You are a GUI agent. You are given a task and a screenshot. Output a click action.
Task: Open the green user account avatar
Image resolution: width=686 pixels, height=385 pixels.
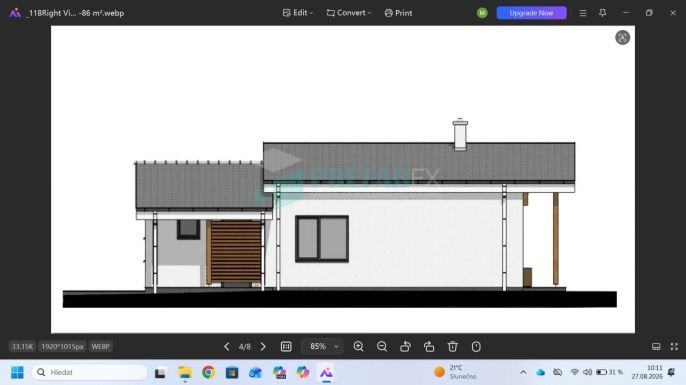482,13
